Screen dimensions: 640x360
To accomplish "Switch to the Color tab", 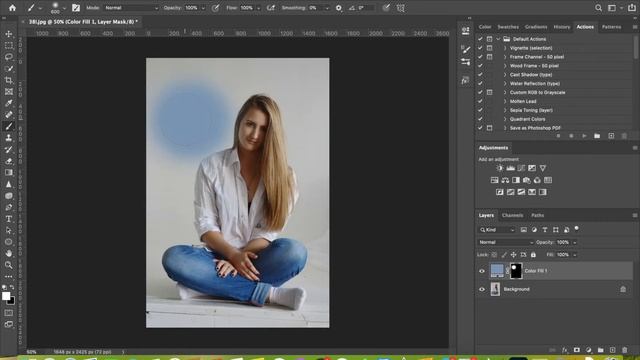I will coord(485,27).
